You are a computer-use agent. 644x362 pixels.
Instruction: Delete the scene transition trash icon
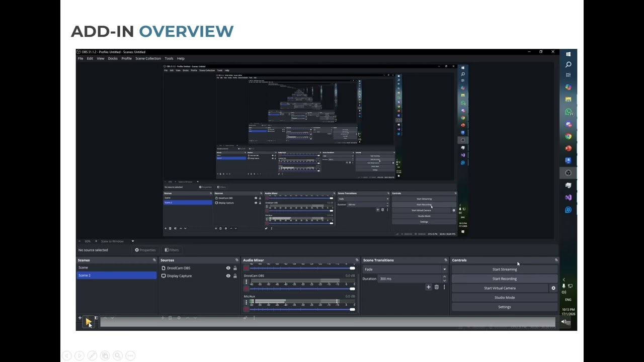[436, 287]
